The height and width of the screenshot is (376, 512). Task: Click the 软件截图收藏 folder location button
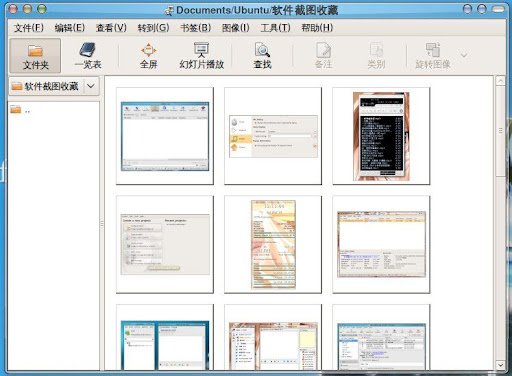[x=46, y=86]
